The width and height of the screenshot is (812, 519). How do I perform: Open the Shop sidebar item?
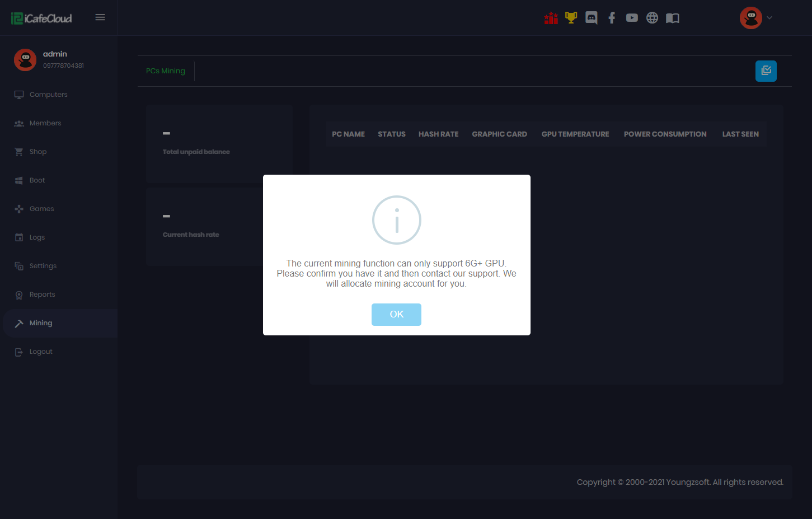click(38, 152)
